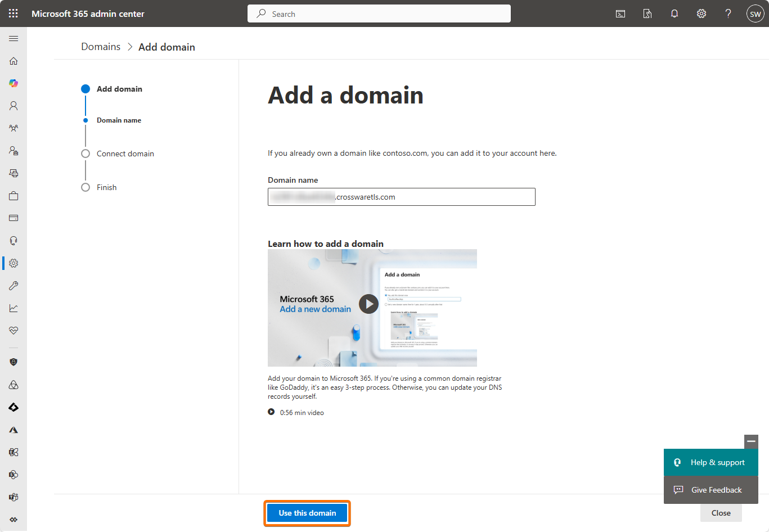The width and height of the screenshot is (769, 532).
Task: Toggle the hamburger navigation menu
Action: pyautogui.click(x=14, y=38)
